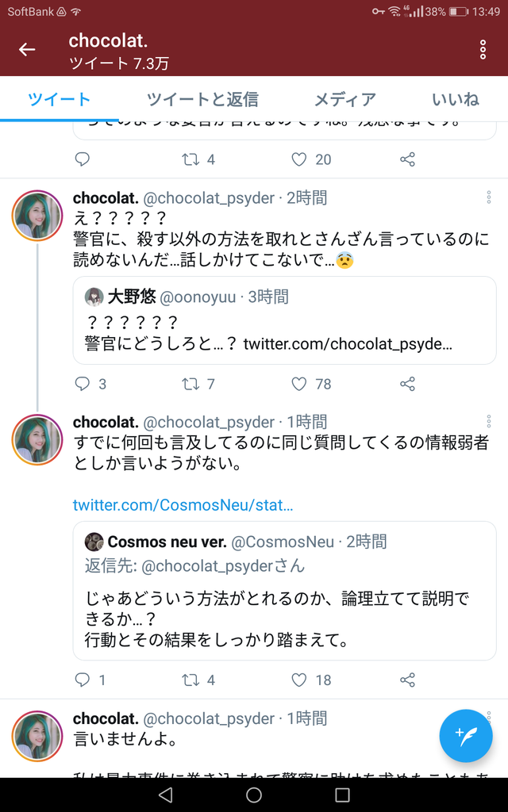Screen dimensions: 508x812
Task: Open the three-dot overflow menu in header
Action: click(x=483, y=49)
